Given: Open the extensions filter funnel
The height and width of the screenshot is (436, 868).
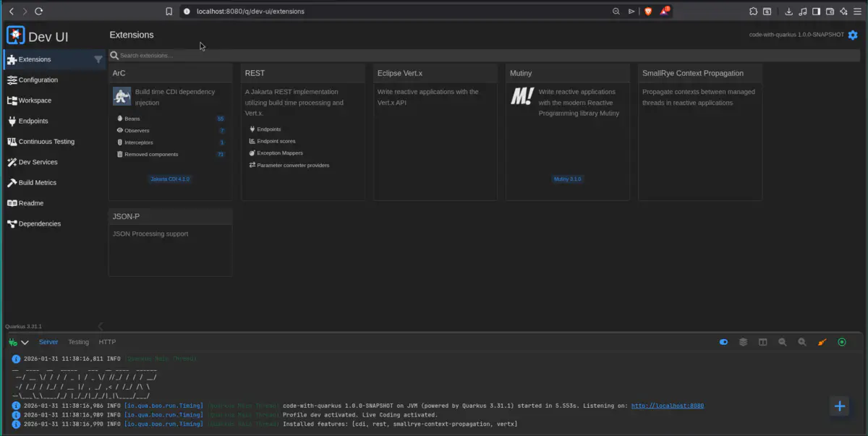Looking at the screenshot, I should (x=98, y=59).
